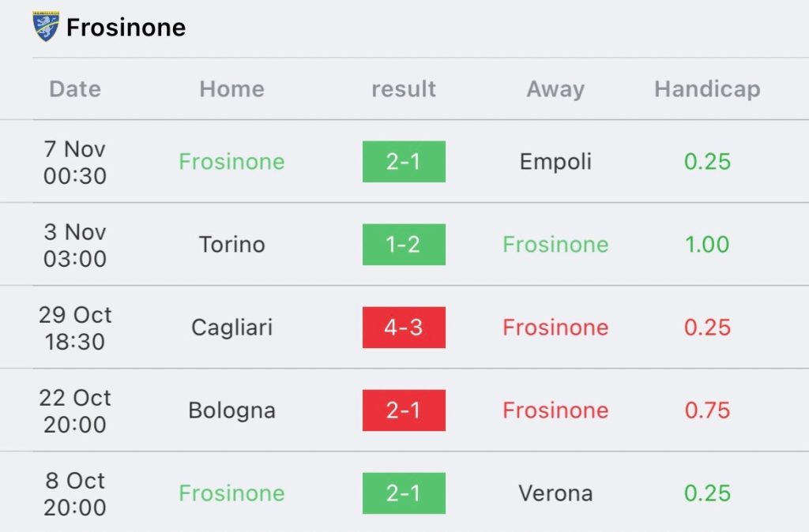
Task: Click the 29 Oct 18:30 match date
Action: [75, 328]
